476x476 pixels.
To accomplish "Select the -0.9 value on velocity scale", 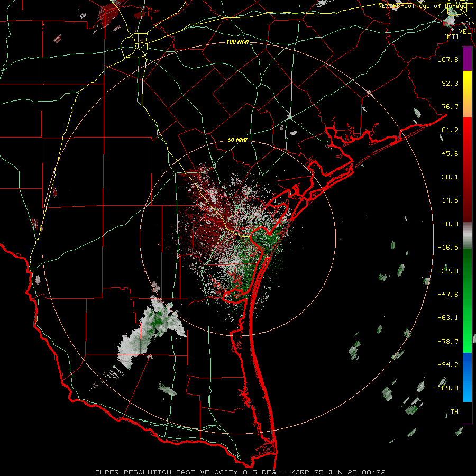I will click(450, 224).
